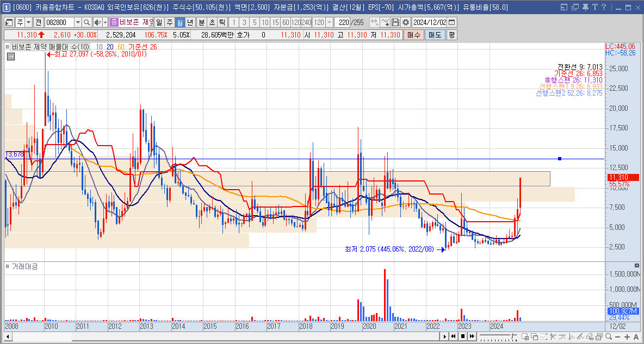Open the 주 market type dropdown arrow
This screenshot has width=644, height=344.
tap(28, 23)
